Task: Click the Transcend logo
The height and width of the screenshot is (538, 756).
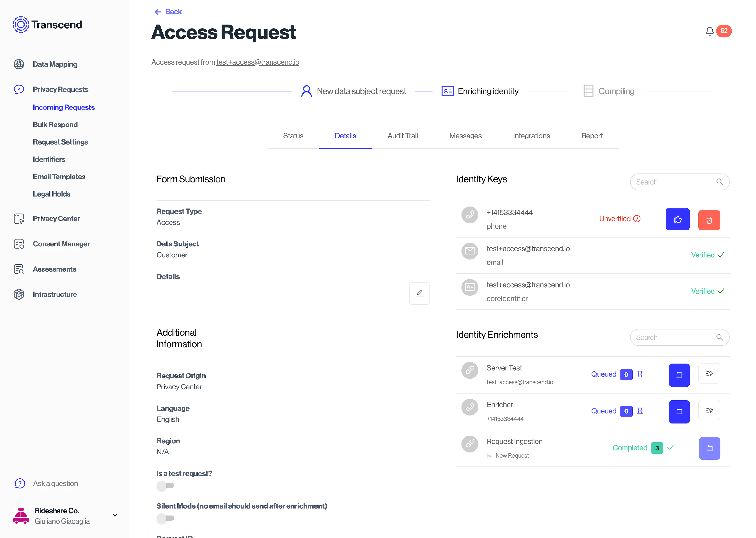Action: tap(47, 24)
